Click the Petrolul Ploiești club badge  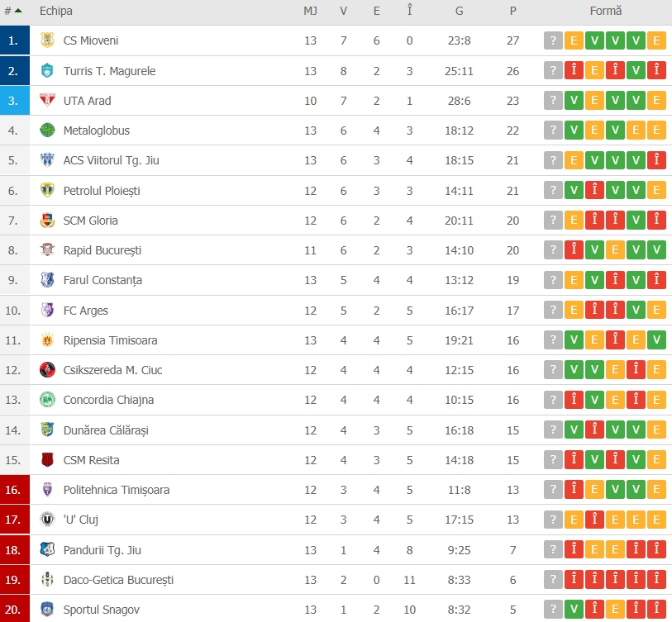pyautogui.click(x=47, y=191)
